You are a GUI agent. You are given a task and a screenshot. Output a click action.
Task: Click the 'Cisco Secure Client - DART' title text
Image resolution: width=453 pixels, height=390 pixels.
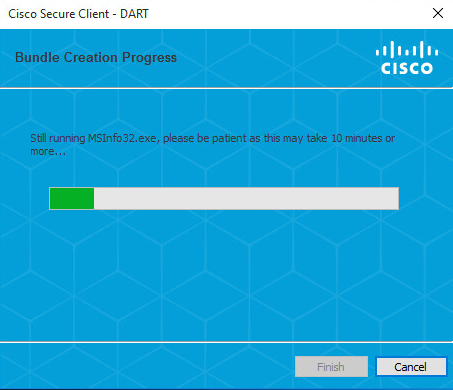pos(78,14)
